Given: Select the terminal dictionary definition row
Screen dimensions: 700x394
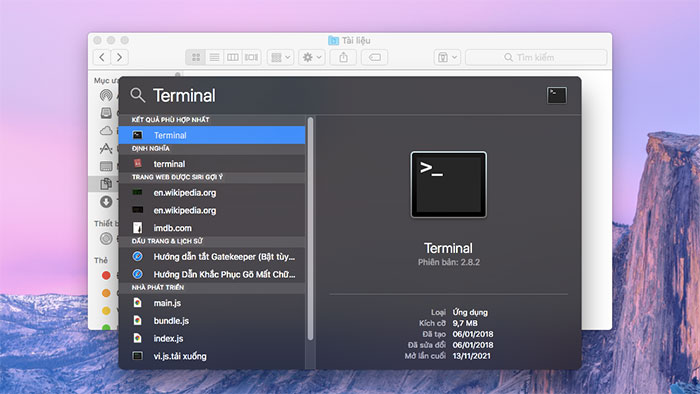Looking at the screenshot, I should 212,164.
